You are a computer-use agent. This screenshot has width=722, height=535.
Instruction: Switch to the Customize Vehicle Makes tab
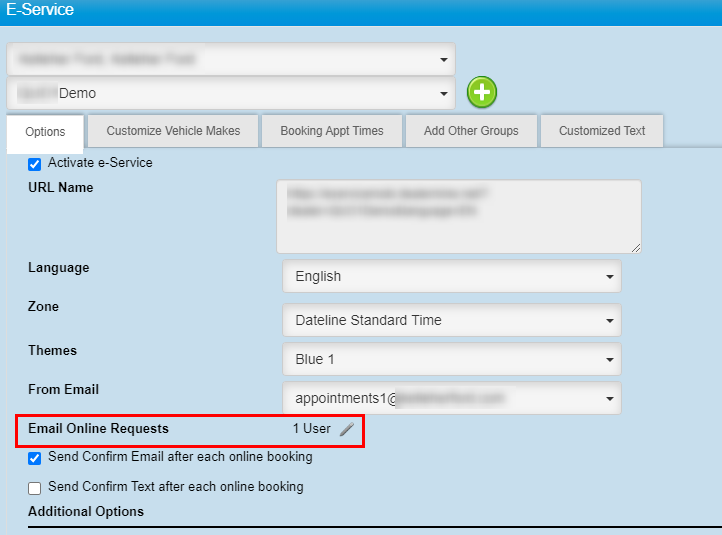pyautogui.click(x=172, y=131)
